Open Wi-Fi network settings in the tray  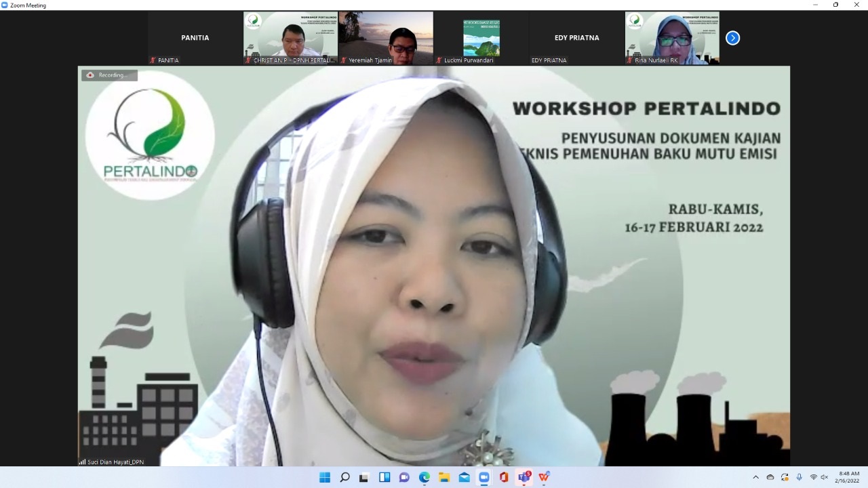(x=813, y=477)
